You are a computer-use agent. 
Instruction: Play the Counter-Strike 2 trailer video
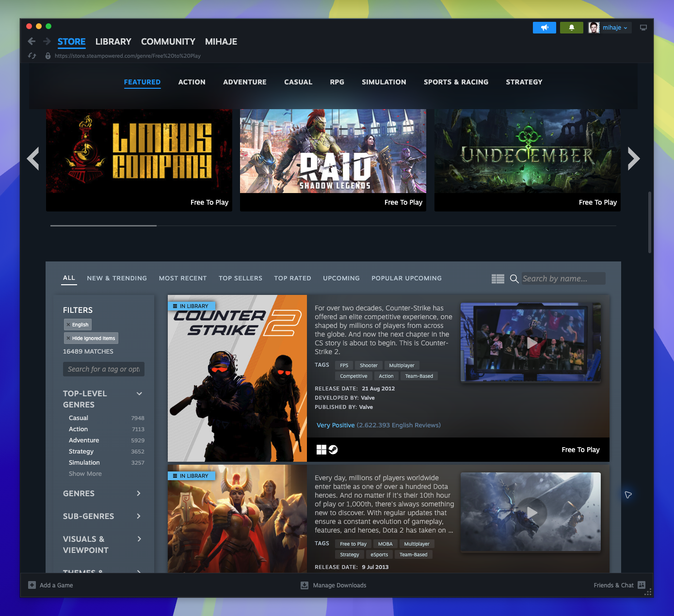tap(532, 343)
